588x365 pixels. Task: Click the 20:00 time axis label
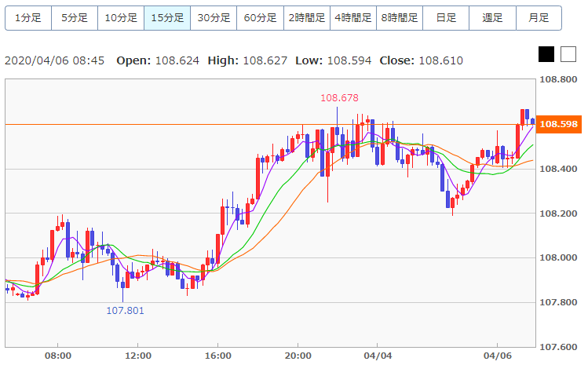point(298,356)
